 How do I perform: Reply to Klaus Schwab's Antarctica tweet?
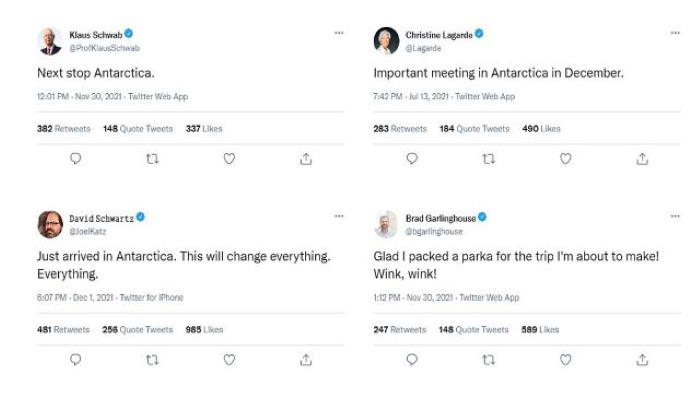pyautogui.click(x=75, y=158)
